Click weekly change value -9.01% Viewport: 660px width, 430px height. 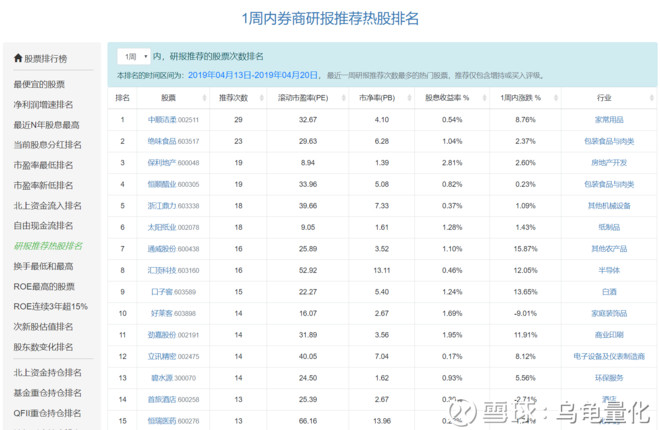pyautogui.click(x=525, y=313)
